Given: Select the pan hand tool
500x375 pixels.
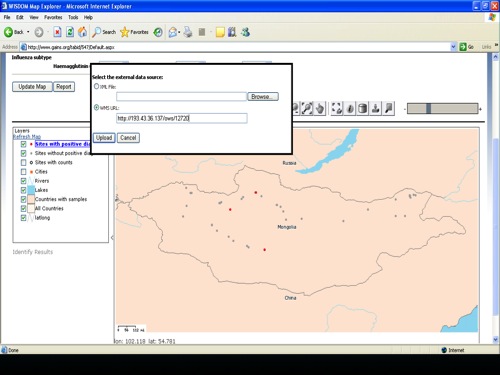Looking at the screenshot, I should 320,109.
